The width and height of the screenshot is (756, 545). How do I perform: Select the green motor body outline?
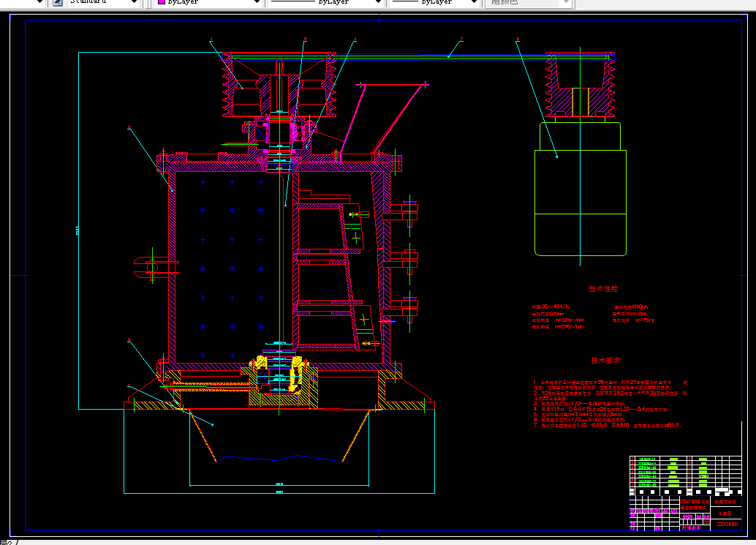click(581, 203)
